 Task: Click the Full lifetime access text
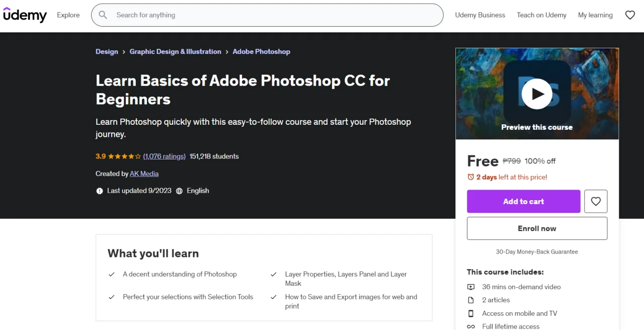pos(511,326)
